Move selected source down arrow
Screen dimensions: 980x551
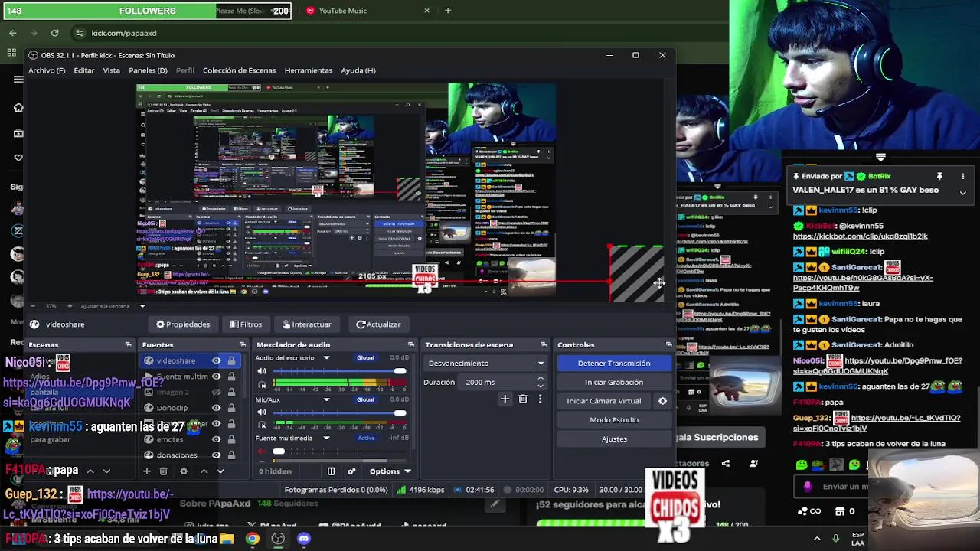pos(220,471)
